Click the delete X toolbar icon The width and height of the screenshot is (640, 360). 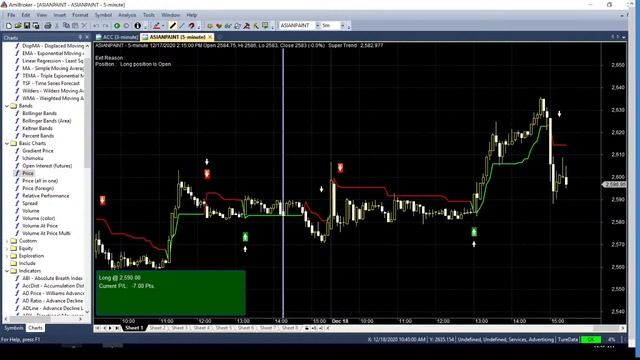[x=84, y=26]
